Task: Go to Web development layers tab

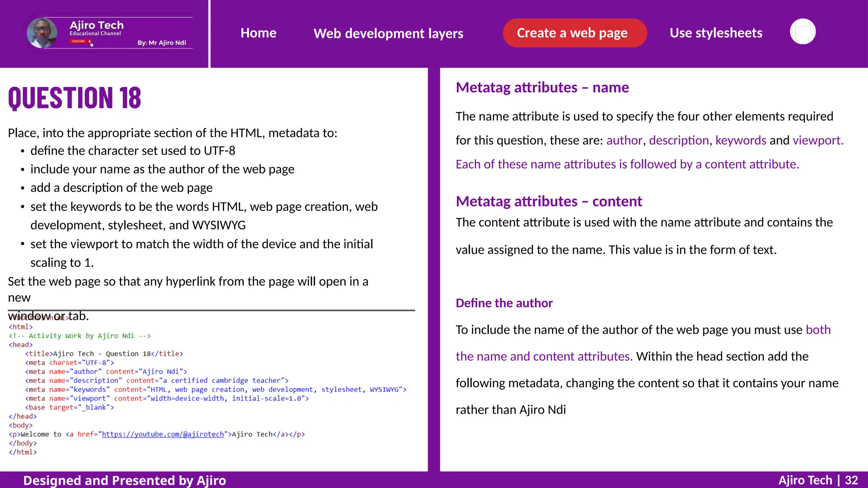Action: [388, 33]
